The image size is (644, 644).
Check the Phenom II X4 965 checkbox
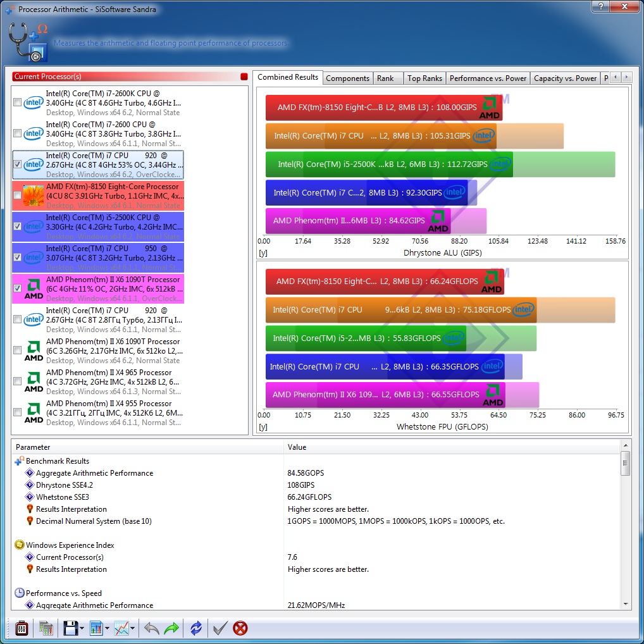tap(17, 381)
